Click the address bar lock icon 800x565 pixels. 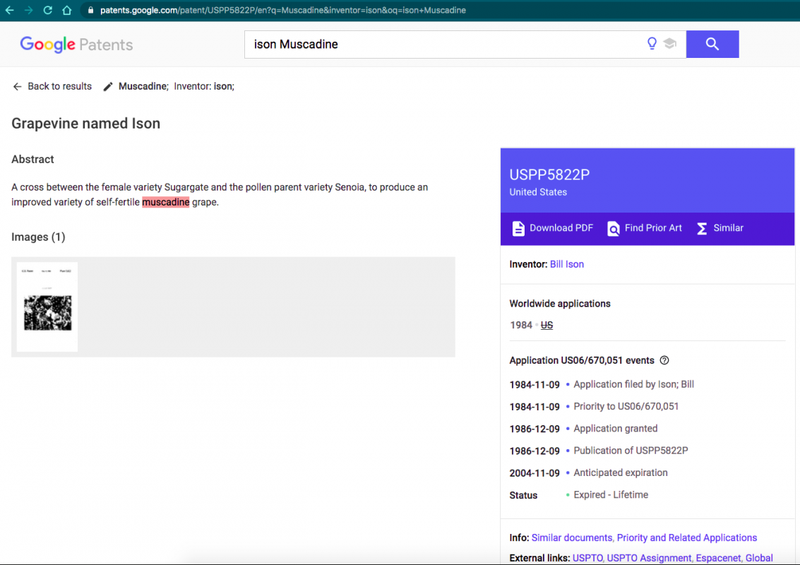click(90, 10)
